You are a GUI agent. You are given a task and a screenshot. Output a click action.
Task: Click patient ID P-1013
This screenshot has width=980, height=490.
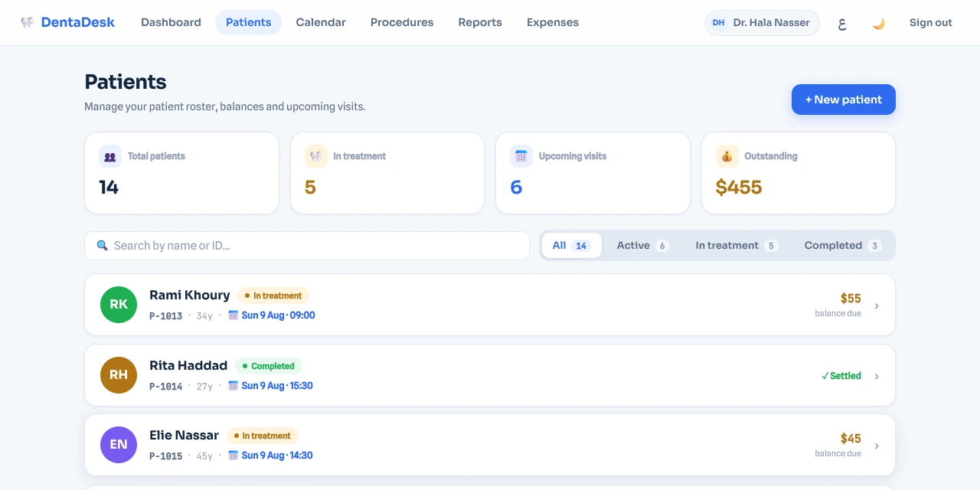[166, 316]
